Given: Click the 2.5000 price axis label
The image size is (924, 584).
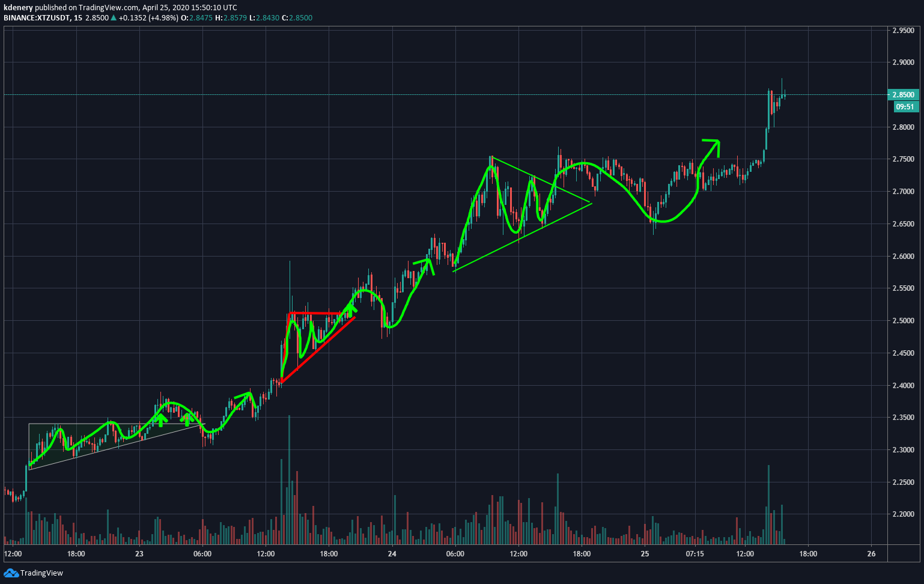Looking at the screenshot, I should [x=903, y=321].
